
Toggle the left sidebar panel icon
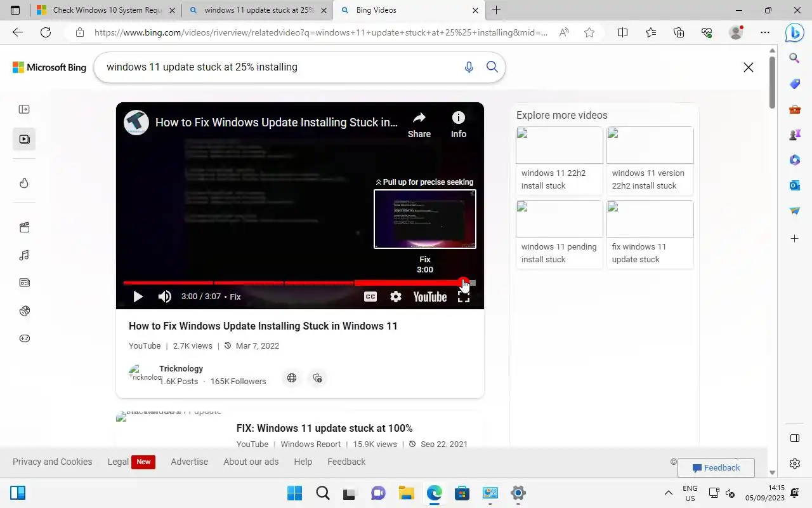(24, 109)
